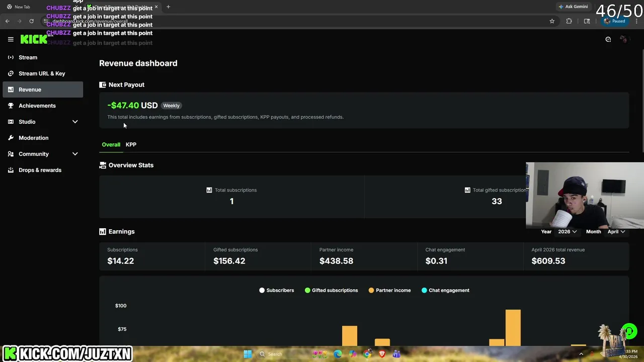Click the Drops & rewards icon
Image resolution: width=644 pixels, height=362 pixels.
click(11, 170)
